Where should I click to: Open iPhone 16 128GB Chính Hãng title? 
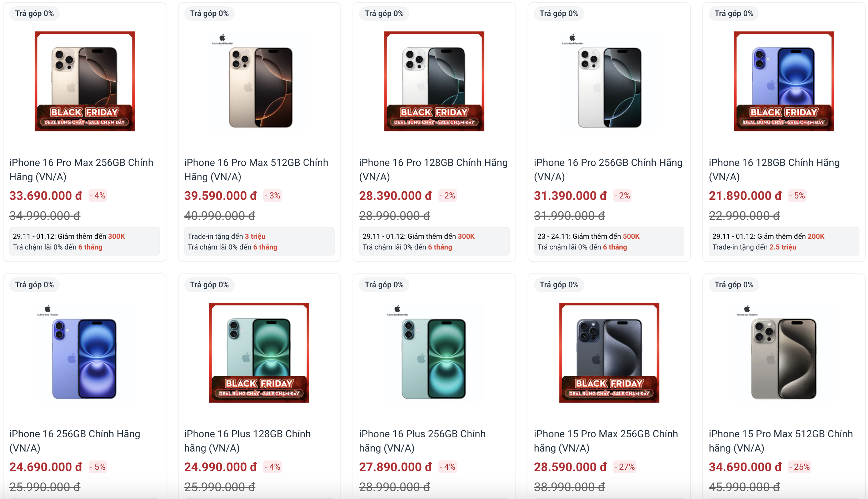pos(774,170)
